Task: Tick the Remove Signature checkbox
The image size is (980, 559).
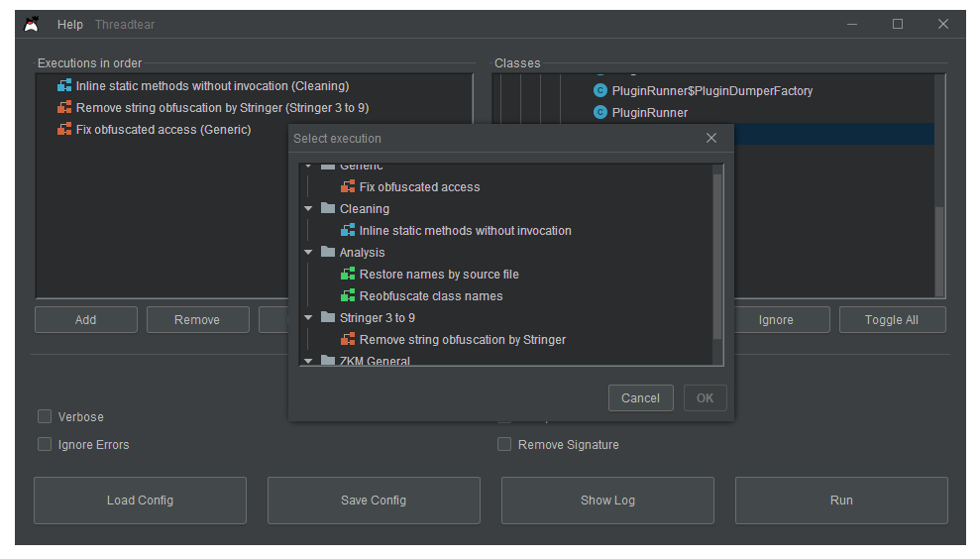Action: tap(504, 445)
